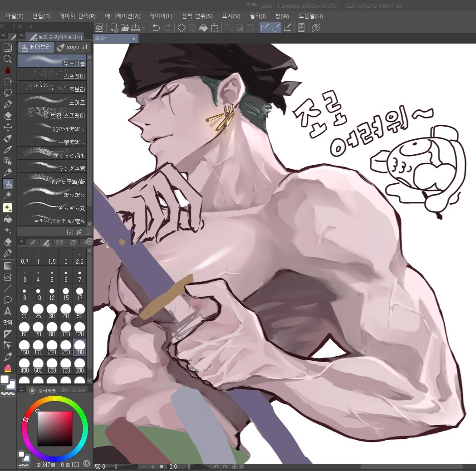Open a file with the folder icon
Viewport: 476px width, 471px height.
click(x=124, y=28)
